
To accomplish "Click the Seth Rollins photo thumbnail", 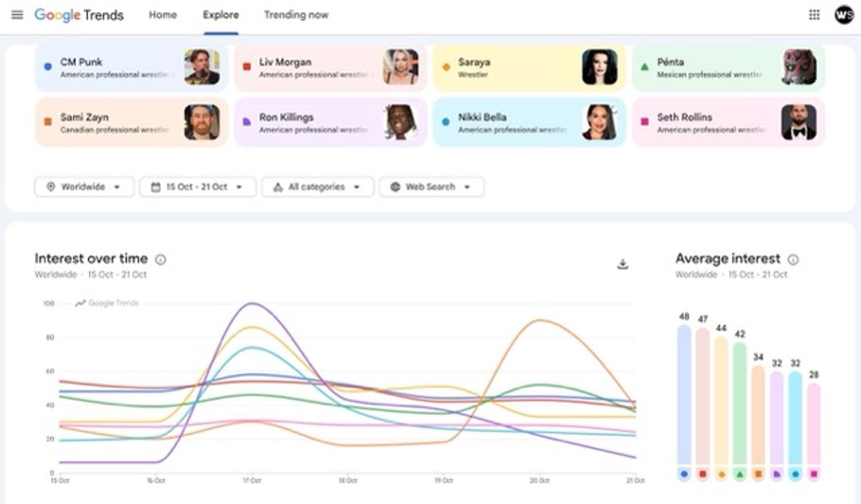I will coord(799,122).
